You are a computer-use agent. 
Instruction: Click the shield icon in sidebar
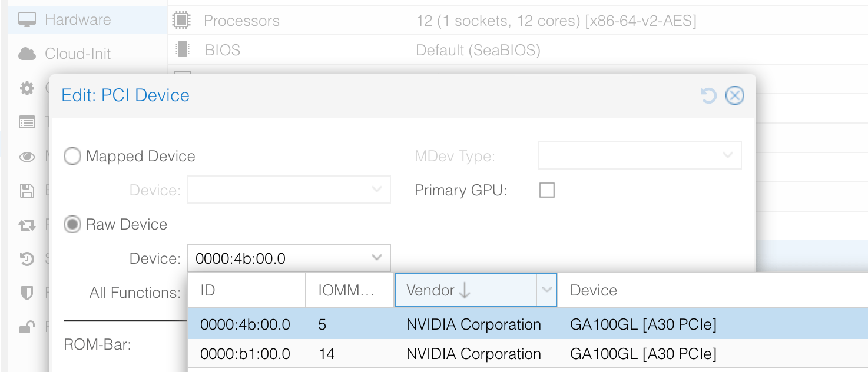(x=27, y=293)
